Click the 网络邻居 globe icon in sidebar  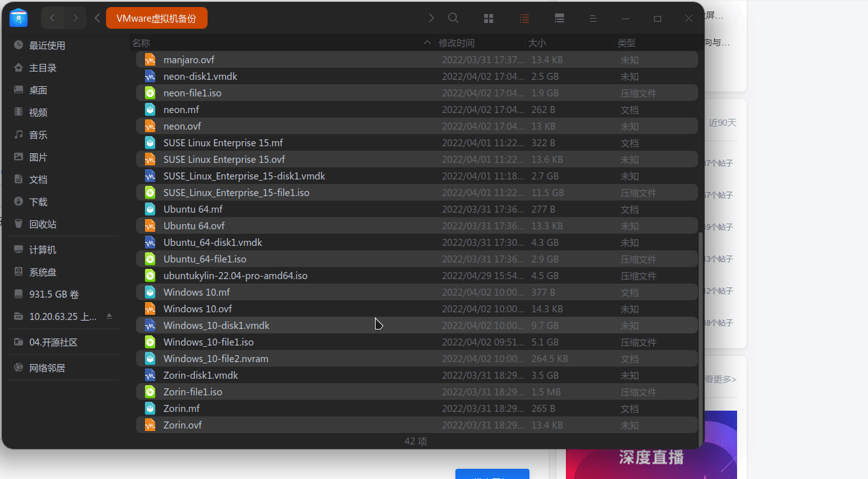point(19,368)
